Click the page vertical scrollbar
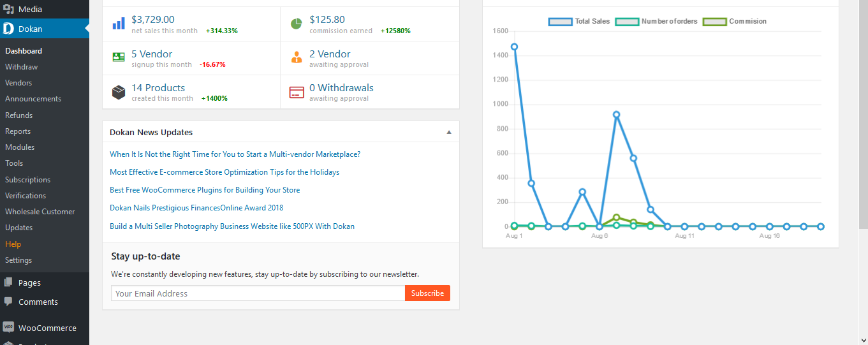The height and width of the screenshot is (345, 868). (x=863, y=115)
